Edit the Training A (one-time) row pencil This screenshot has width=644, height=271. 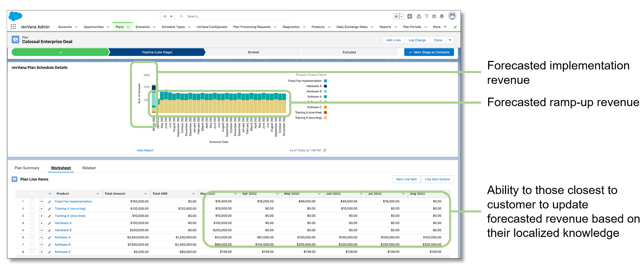coord(49,216)
